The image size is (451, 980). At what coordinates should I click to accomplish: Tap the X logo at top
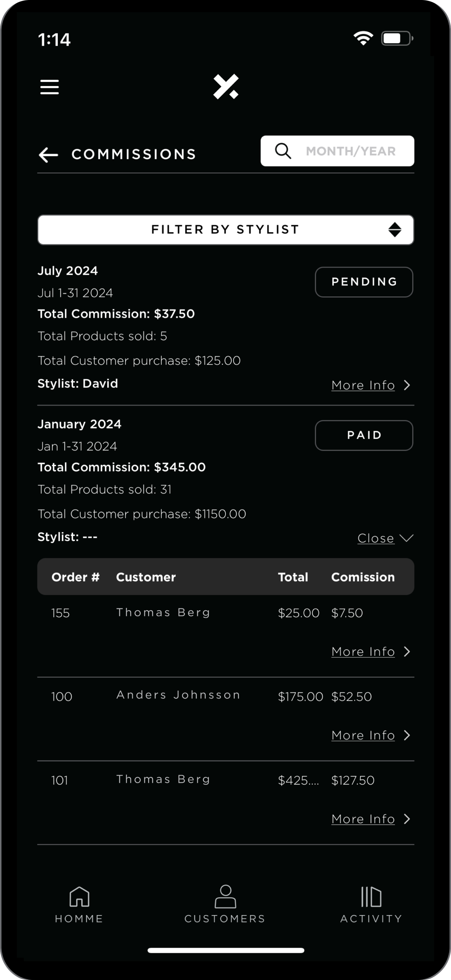[x=226, y=87]
